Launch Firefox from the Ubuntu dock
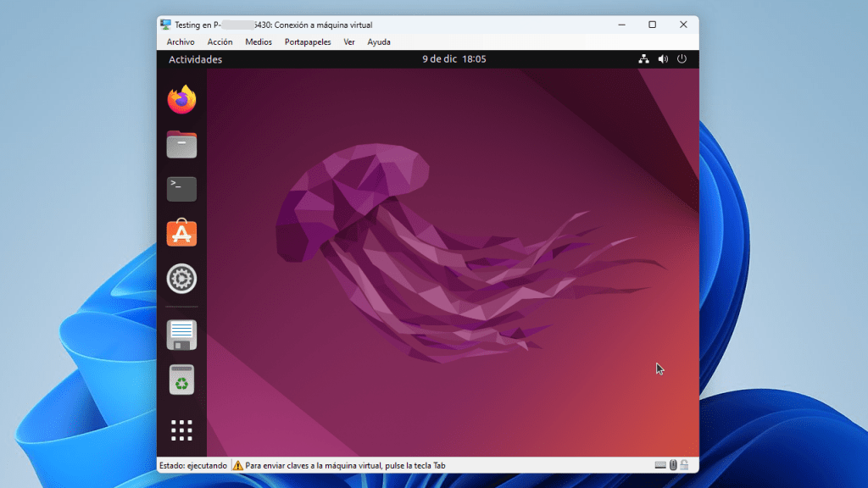 click(181, 98)
